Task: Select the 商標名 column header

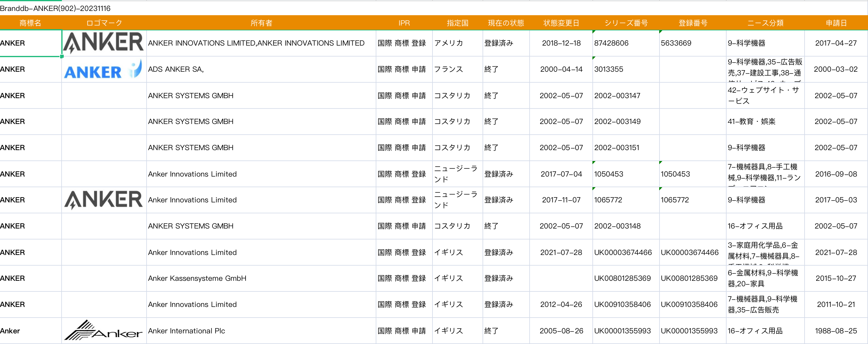Action: pyautogui.click(x=30, y=23)
